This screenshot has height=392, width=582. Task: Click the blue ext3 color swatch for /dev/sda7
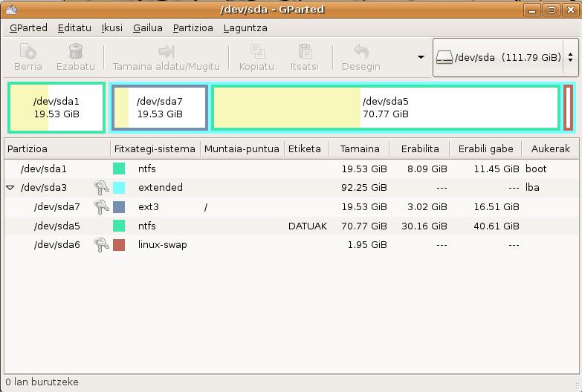(x=119, y=206)
